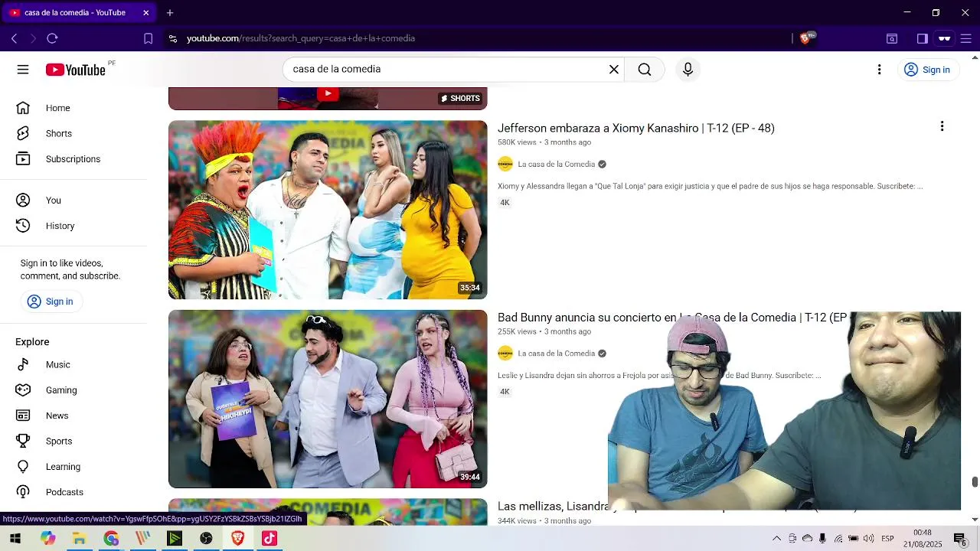Click Sign in button in the sidebar
The width and height of the screenshot is (980, 551).
click(51, 302)
